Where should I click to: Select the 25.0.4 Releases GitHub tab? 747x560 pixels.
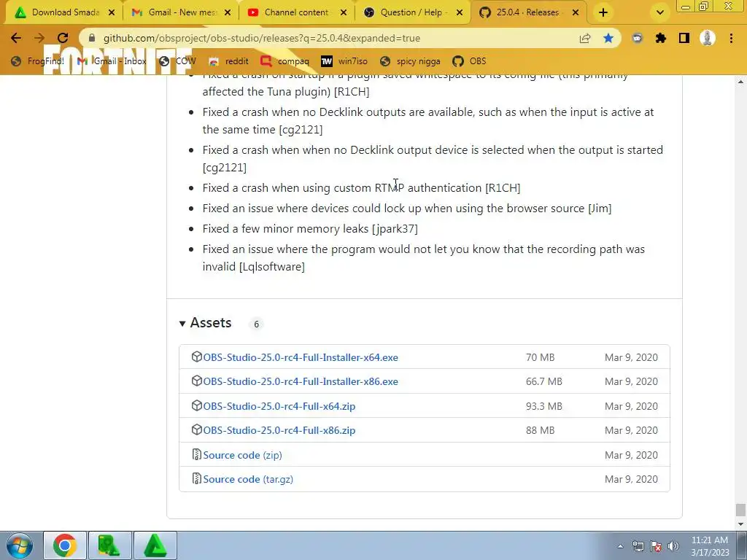(x=529, y=12)
